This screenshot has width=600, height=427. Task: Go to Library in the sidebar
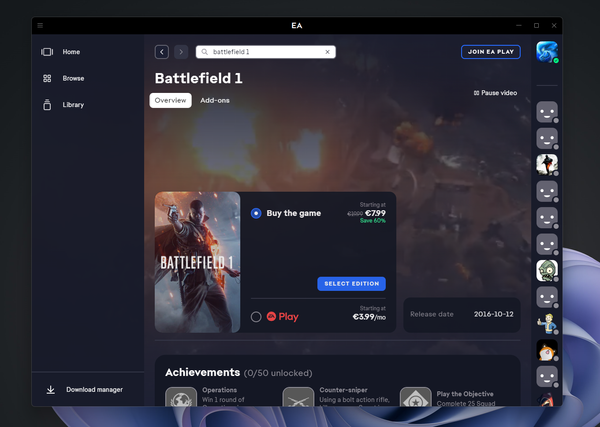pyautogui.click(x=47, y=105)
